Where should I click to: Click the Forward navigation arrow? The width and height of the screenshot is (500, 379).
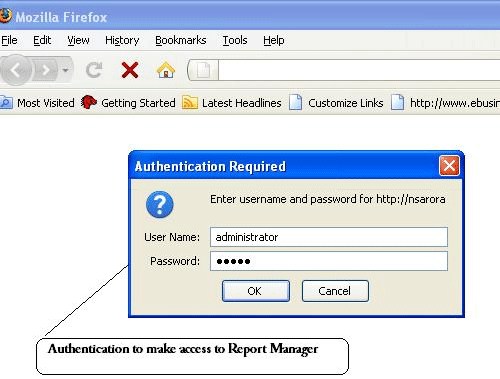tap(46, 70)
